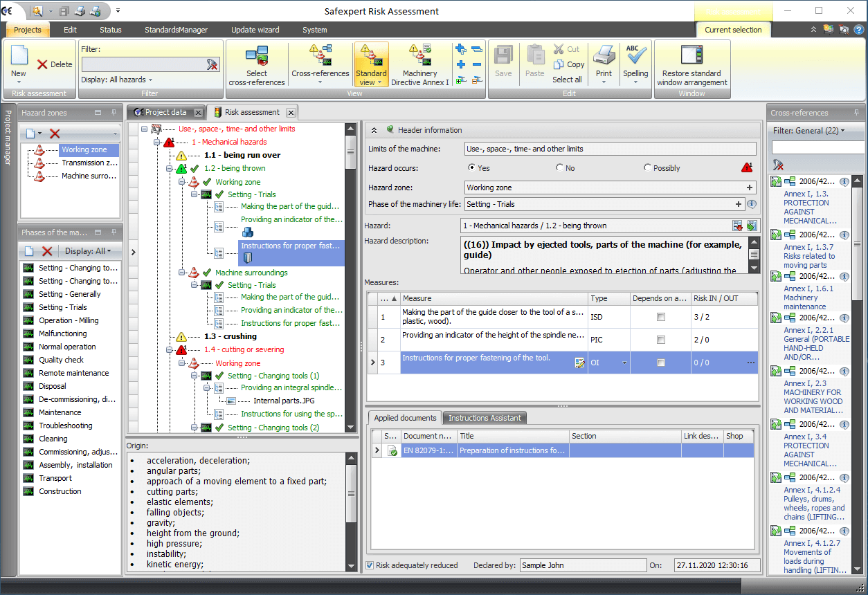
Task: Delete hazard zone with red X icon
Action: click(x=55, y=134)
